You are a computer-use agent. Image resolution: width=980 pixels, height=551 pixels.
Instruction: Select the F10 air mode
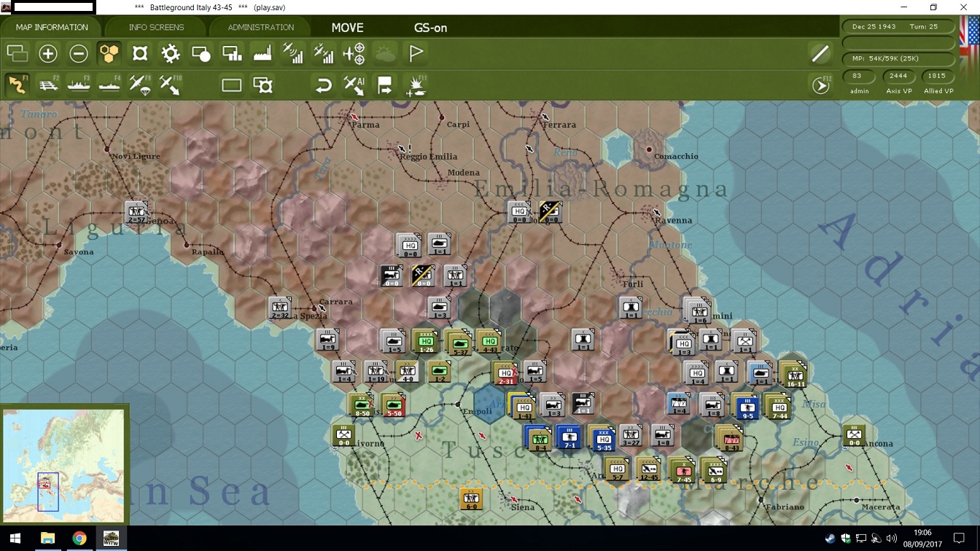(x=171, y=85)
